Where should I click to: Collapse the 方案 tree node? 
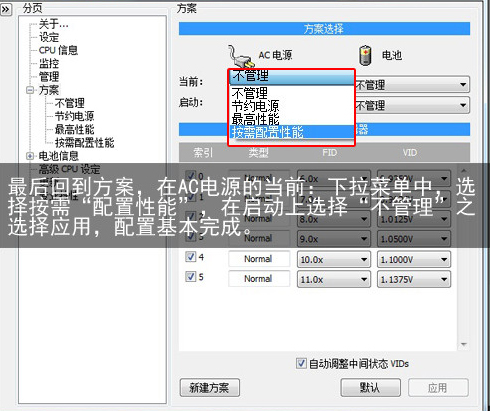pos(30,90)
